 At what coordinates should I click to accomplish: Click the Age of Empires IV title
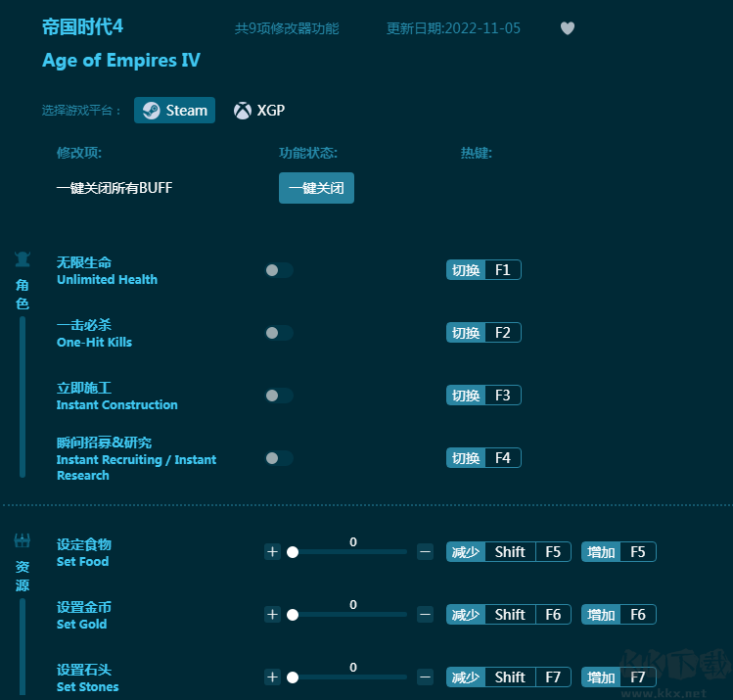tap(121, 61)
